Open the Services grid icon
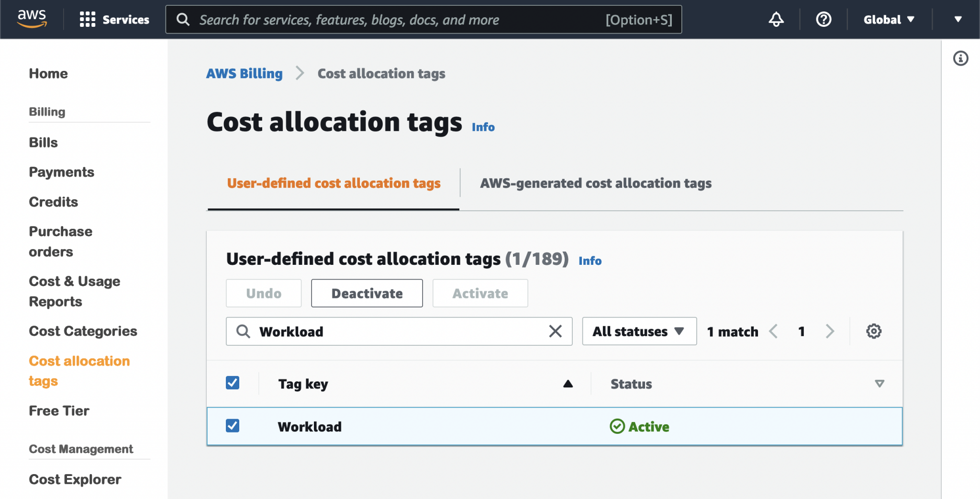980x499 pixels. pos(87,19)
